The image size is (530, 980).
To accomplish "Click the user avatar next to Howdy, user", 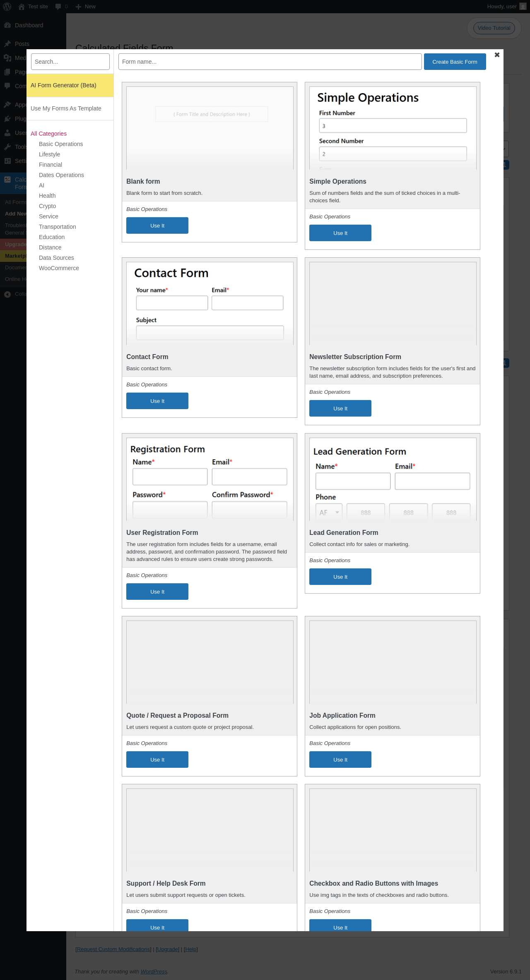I will [x=523, y=7].
